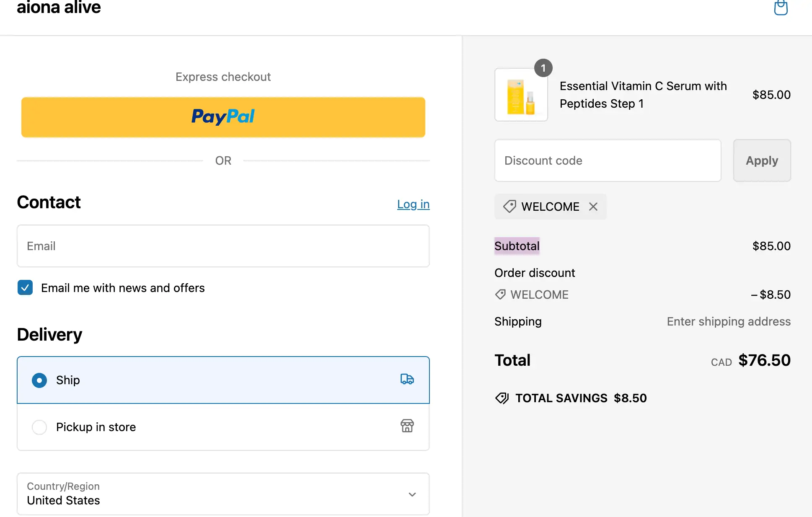Click the Total amount $76.50

(x=764, y=360)
